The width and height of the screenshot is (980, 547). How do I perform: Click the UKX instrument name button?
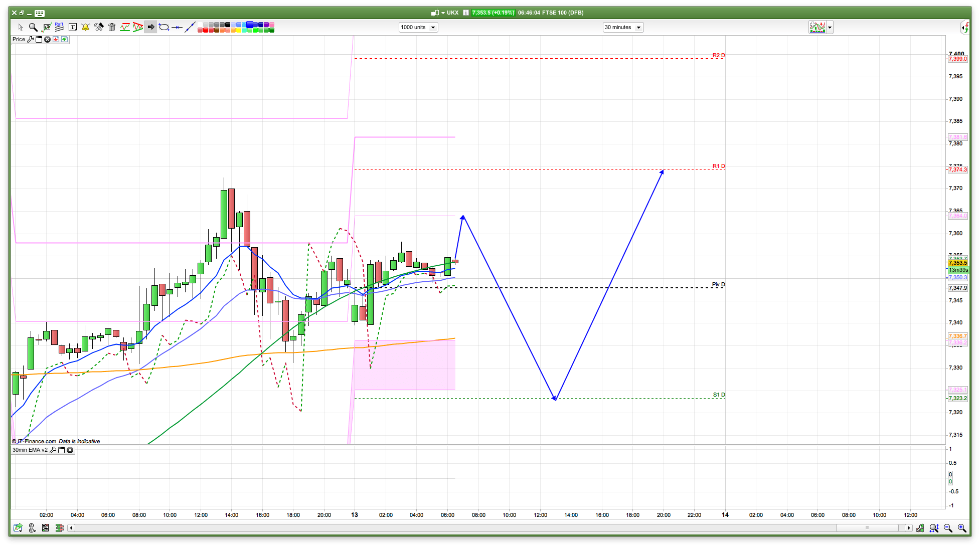pos(452,13)
